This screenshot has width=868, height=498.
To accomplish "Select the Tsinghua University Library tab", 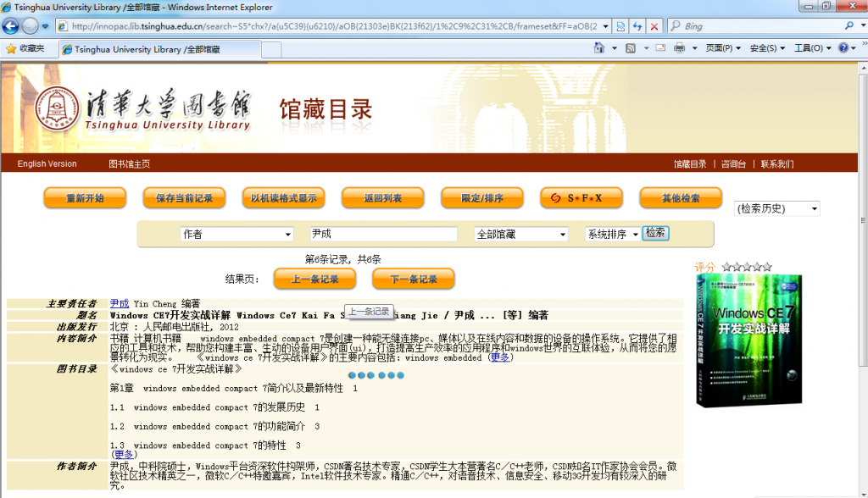I will point(160,49).
